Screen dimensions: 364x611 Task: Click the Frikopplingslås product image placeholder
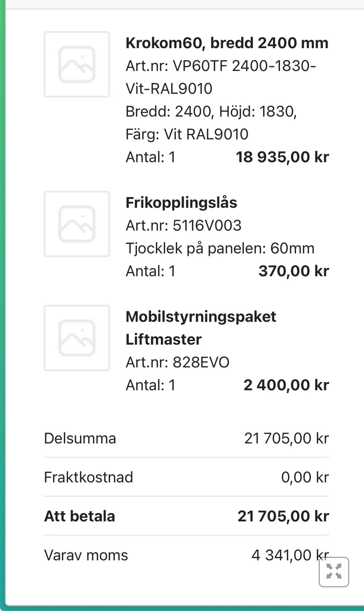pyautogui.click(x=77, y=224)
